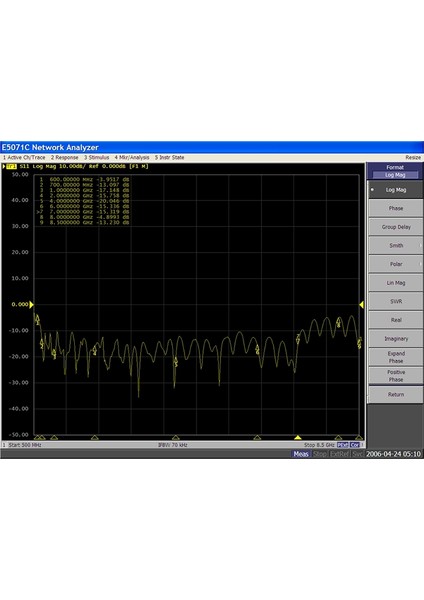This screenshot has width=424, height=600.
Task: Select the Real format softkey
Action: [x=396, y=320]
